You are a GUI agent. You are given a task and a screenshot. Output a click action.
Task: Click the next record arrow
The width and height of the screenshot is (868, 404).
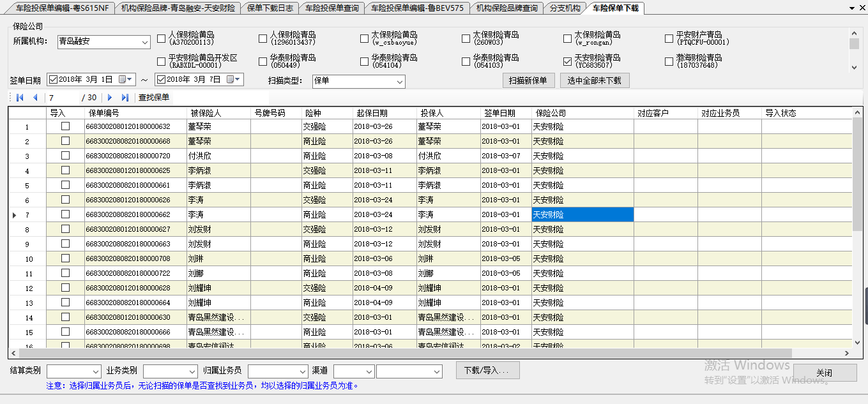(x=110, y=98)
